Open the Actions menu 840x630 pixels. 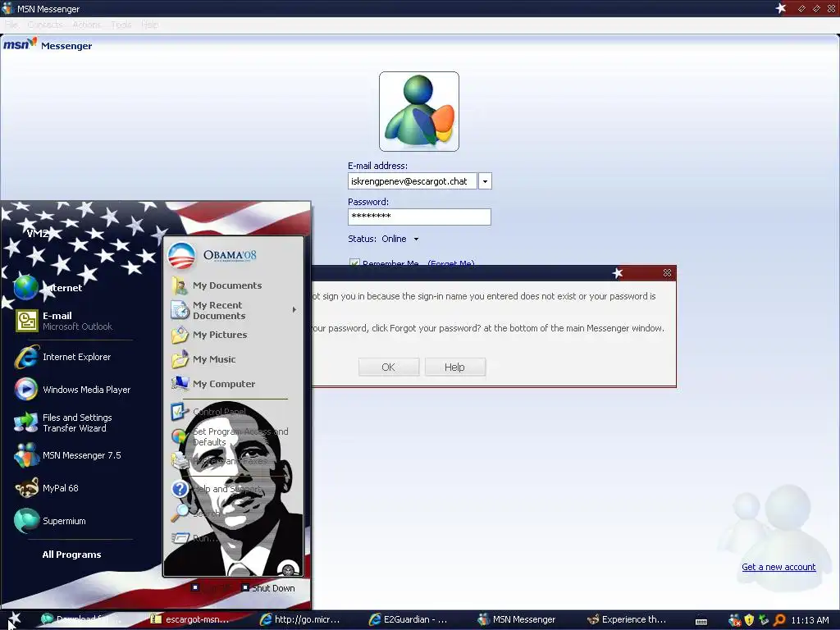(x=86, y=25)
